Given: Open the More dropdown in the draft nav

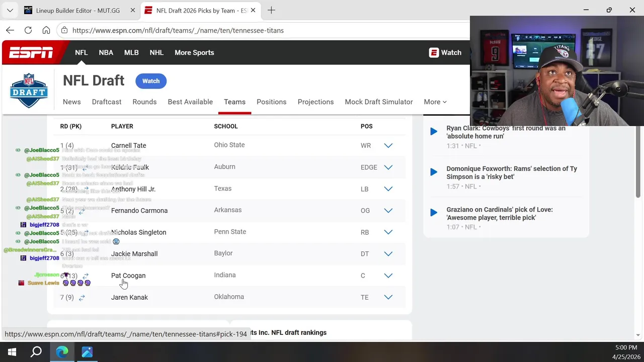Looking at the screenshot, I should (x=435, y=102).
